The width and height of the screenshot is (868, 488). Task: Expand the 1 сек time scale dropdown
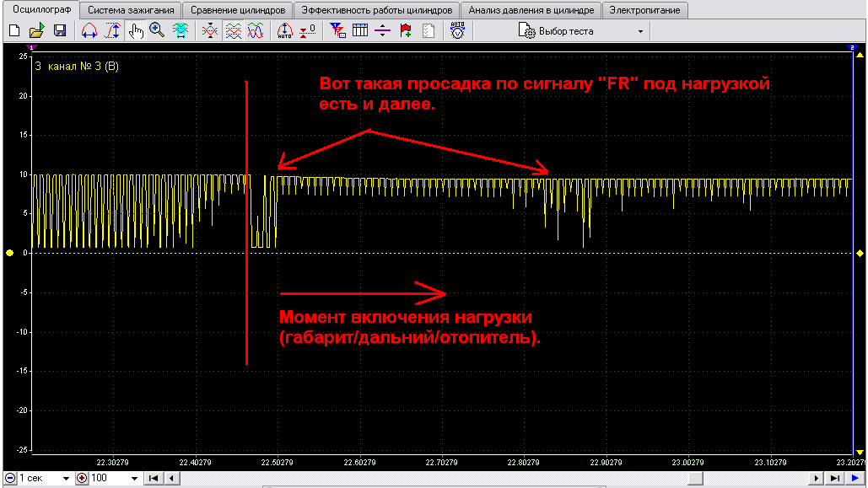66,478
